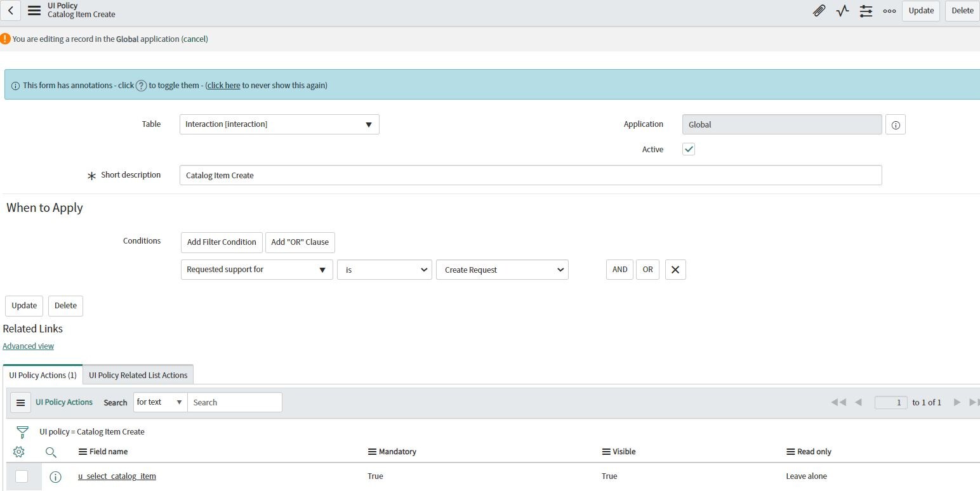
Task: Open the Visible column menu
Action: [606, 452]
